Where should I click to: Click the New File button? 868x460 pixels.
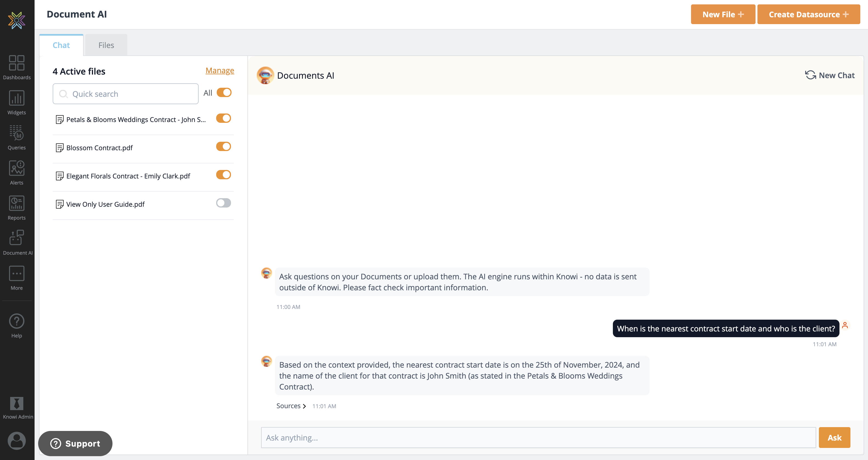pyautogui.click(x=723, y=15)
